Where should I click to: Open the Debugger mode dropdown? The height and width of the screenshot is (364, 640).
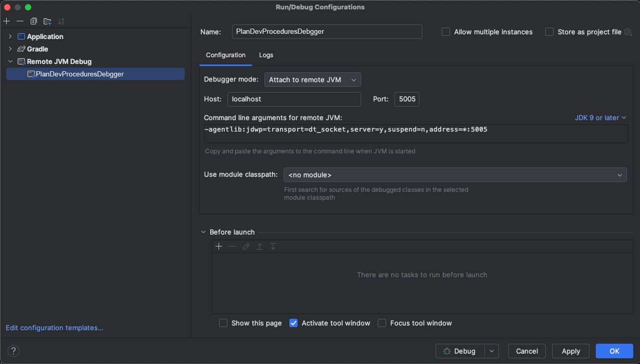click(x=312, y=80)
